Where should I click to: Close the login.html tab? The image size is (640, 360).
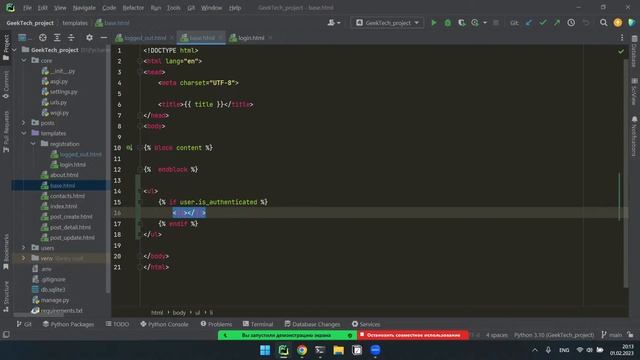[270, 38]
